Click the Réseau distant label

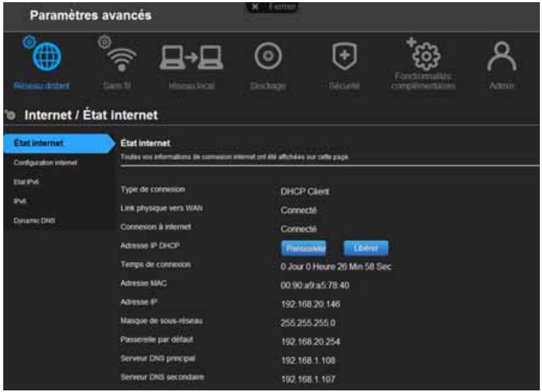coord(42,86)
